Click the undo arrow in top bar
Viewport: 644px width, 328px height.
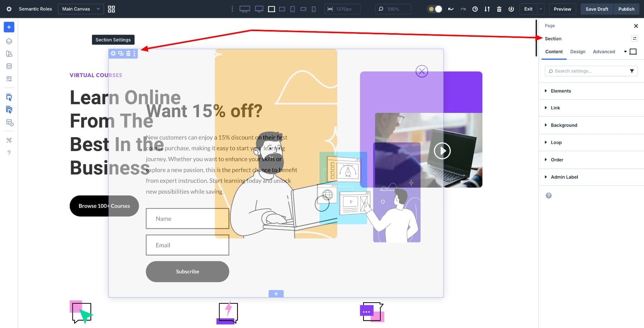[451, 9]
